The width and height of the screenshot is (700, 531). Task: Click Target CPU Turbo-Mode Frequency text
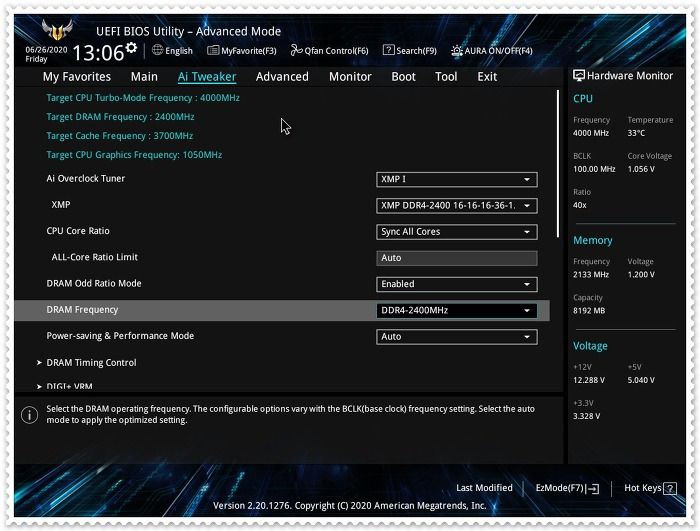pos(143,98)
